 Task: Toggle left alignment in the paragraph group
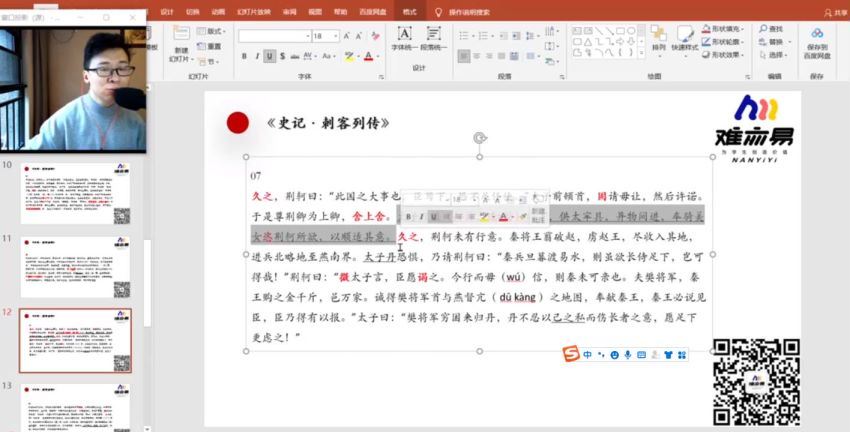click(x=463, y=56)
